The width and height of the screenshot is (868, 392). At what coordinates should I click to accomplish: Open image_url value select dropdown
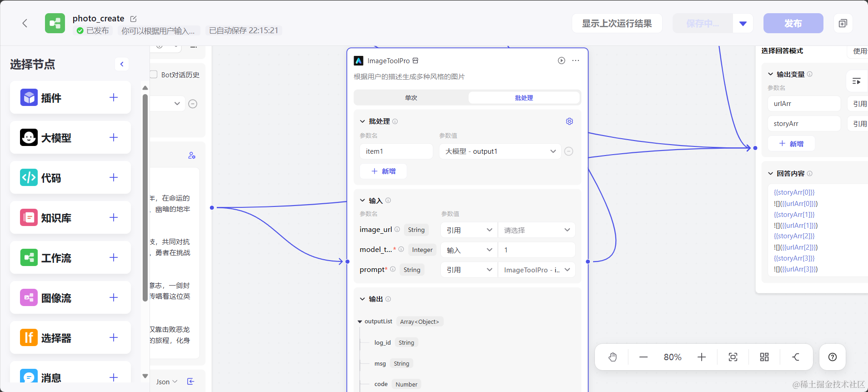pos(536,230)
